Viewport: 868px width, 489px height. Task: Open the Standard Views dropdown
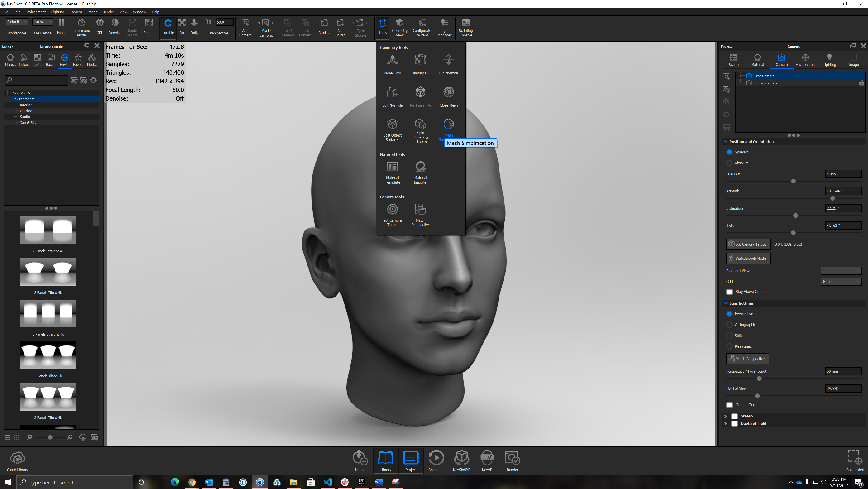click(841, 271)
